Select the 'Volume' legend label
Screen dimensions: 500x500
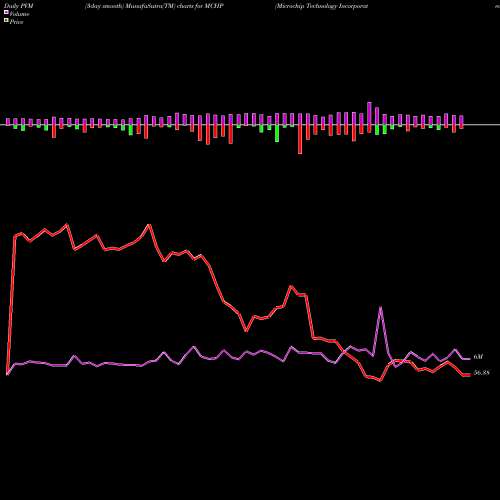[19, 14]
